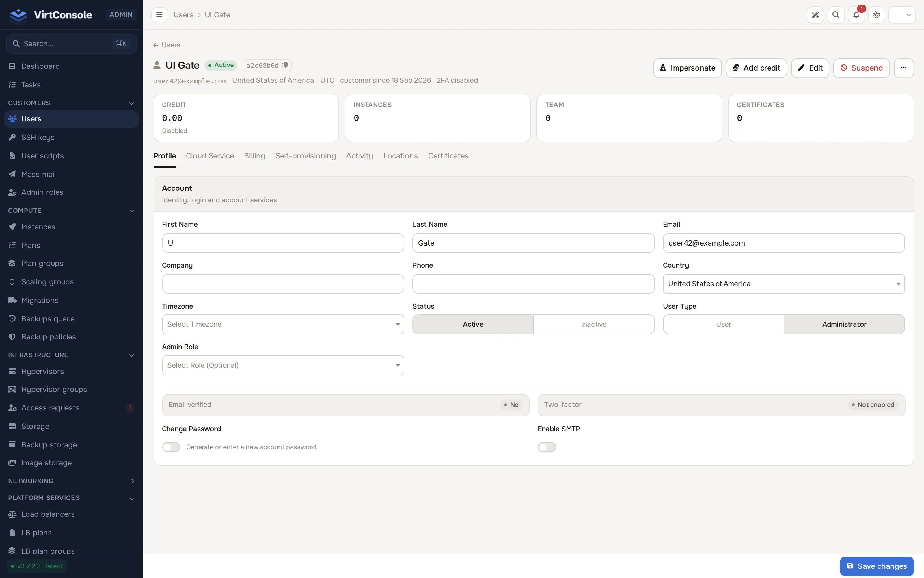The image size is (924, 578).
Task: Open the Country dropdown
Action: (x=783, y=284)
